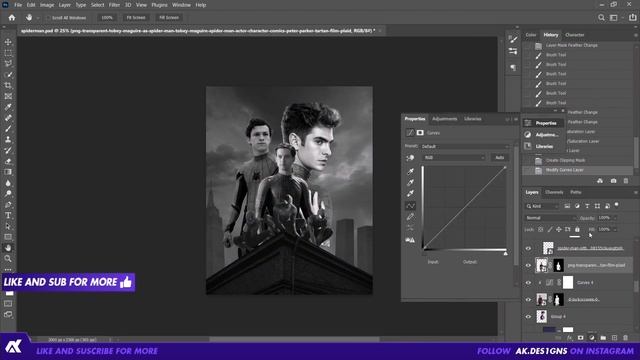Select the Eraser tool
This screenshot has height=360, width=640.
click(8, 161)
